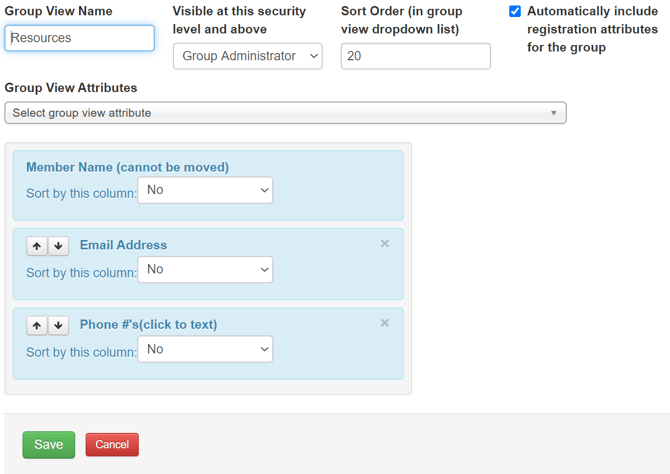Remove the Phone #'s attribute
Screen dimensions: 670x474
385,323
